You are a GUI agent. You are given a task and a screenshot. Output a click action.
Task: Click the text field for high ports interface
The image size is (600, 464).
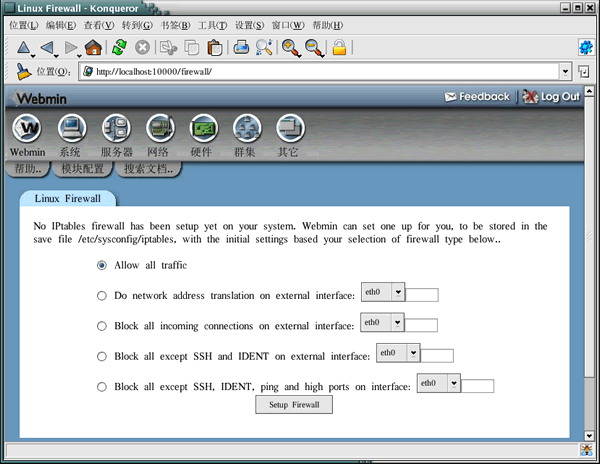click(x=478, y=386)
